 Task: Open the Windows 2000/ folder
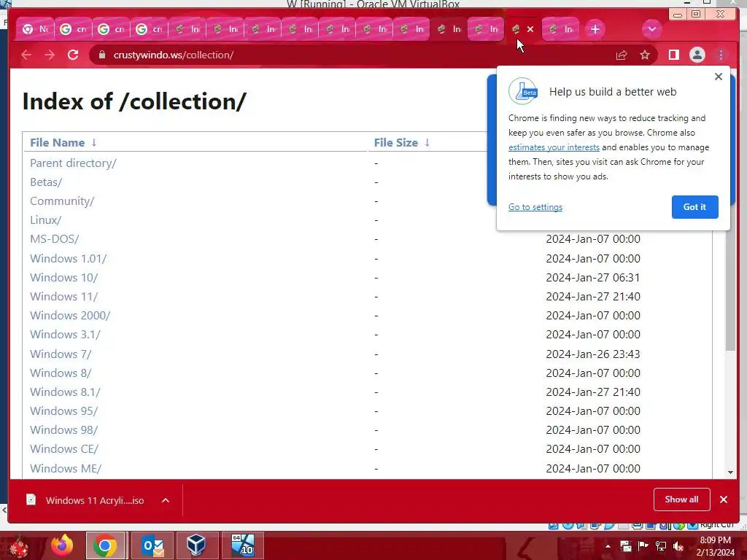[70, 316]
